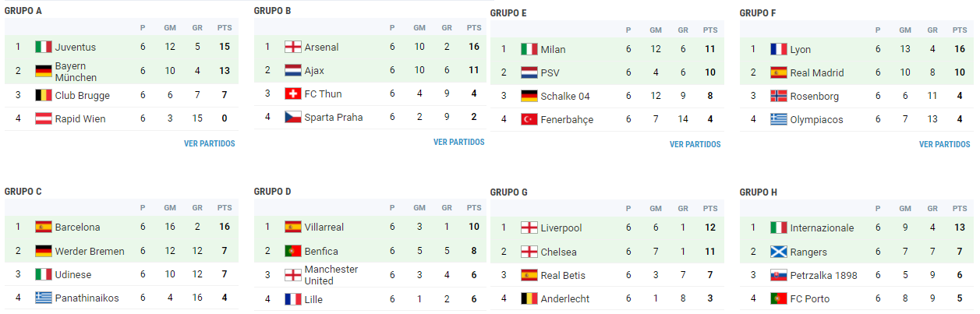The width and height of the screenshot is (980, 314).
Task: Click the Turkish flag beside Fenerbahçe
Action: tap(529, 119)
